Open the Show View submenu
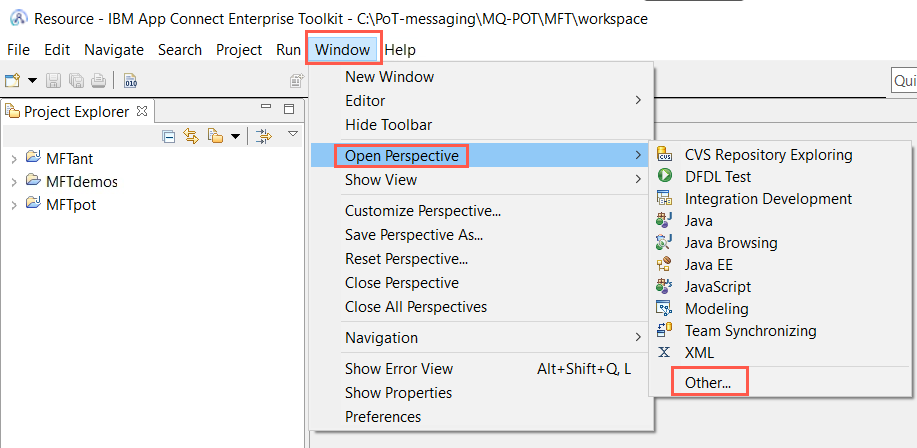 (x=480, y=180)
